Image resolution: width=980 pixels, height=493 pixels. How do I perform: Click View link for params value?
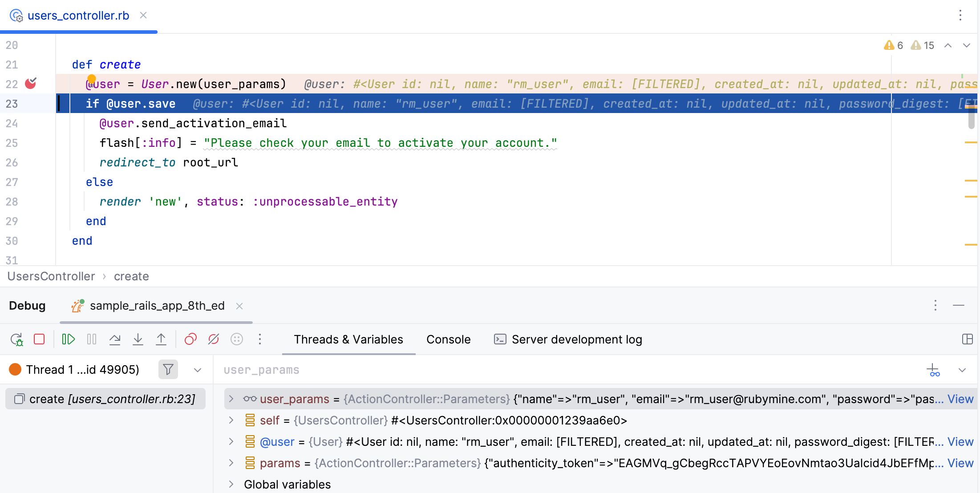click(960, 463)
